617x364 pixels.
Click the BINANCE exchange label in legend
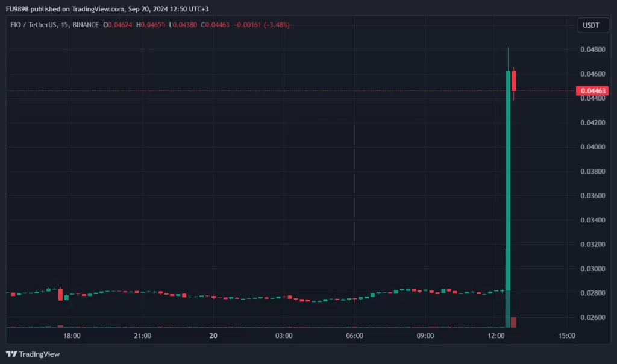[85, 25]
